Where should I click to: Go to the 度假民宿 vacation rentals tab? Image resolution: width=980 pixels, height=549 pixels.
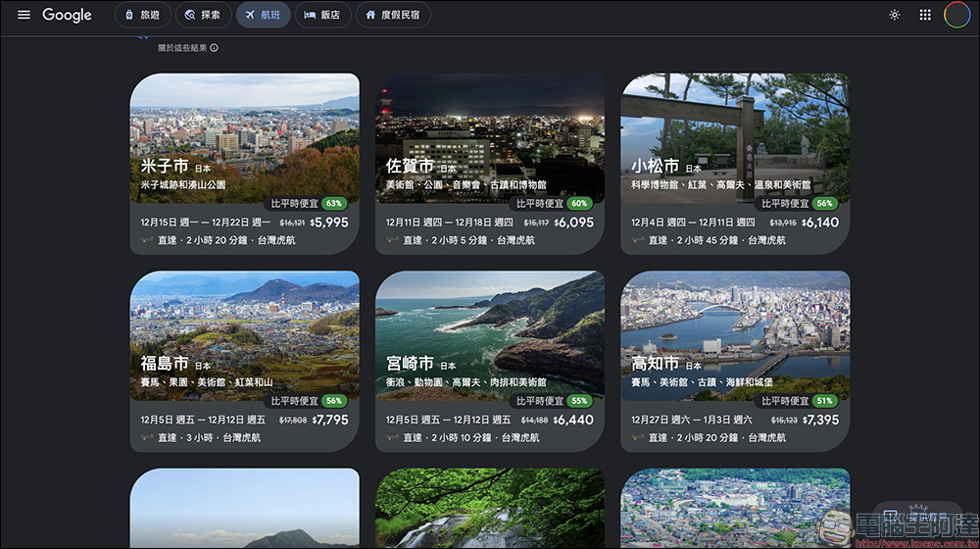click(x=393, y=15)
